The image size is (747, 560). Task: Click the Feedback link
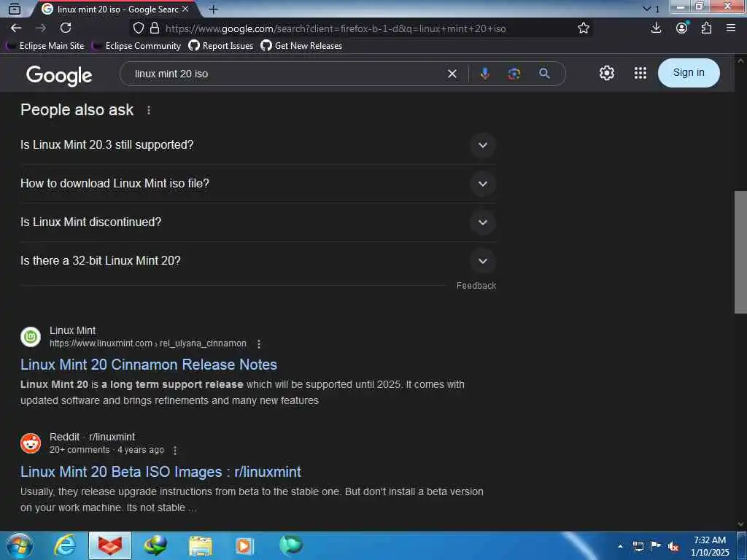476,285
